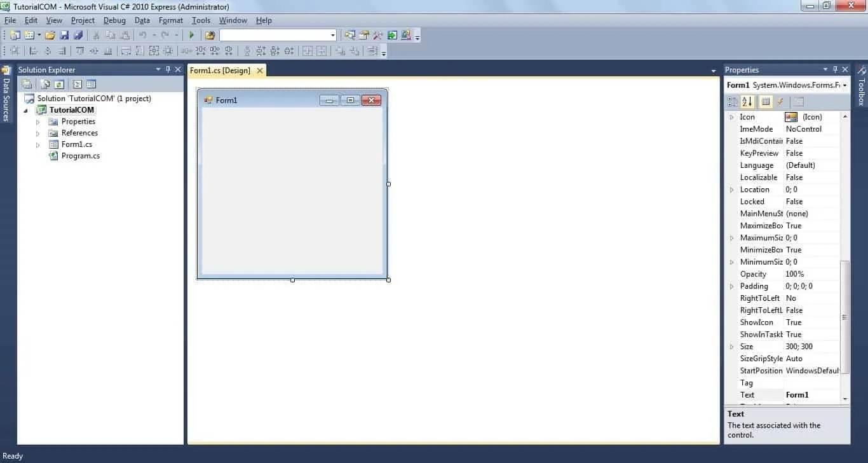The image size is (868, 463).
Task: Click the Start Debugging green play icon
Action: [191, 36]
